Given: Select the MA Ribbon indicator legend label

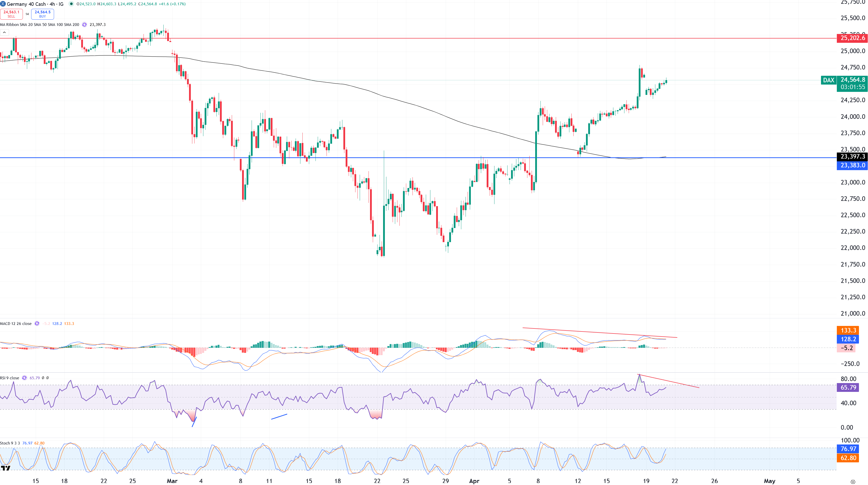Looking at the screenshot, I should (x=39, y=25).
